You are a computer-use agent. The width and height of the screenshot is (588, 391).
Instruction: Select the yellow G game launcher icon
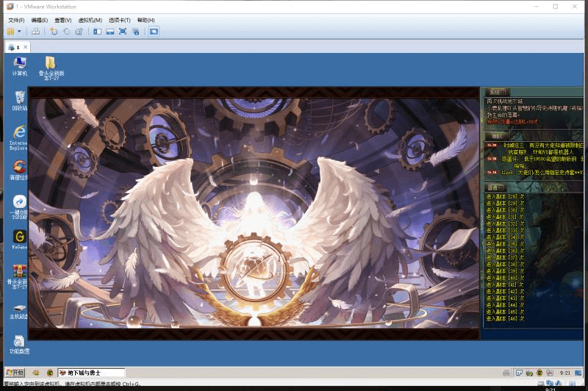click(x=20, y=239)
